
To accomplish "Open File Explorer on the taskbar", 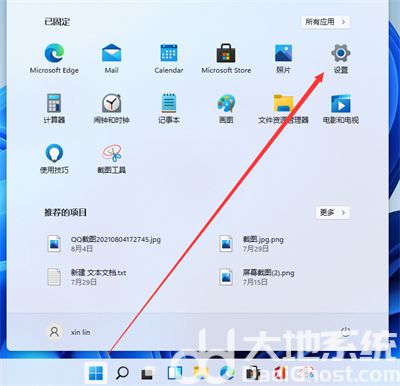I will pyautogui.click(x=201, y=373).
